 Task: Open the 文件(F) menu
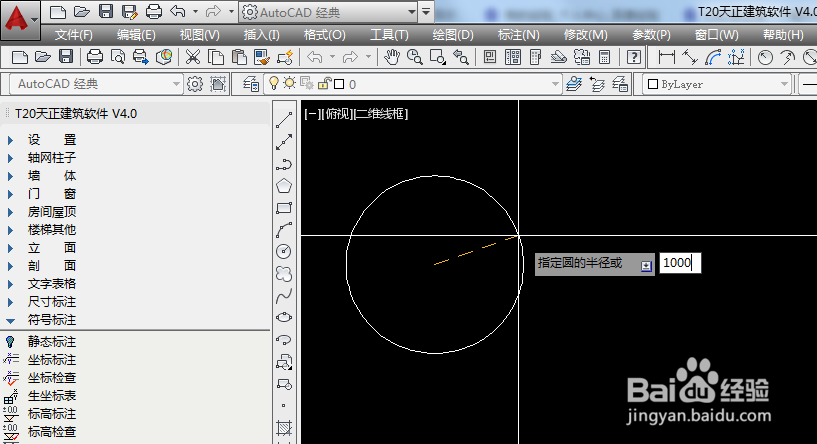coord(73,35)
